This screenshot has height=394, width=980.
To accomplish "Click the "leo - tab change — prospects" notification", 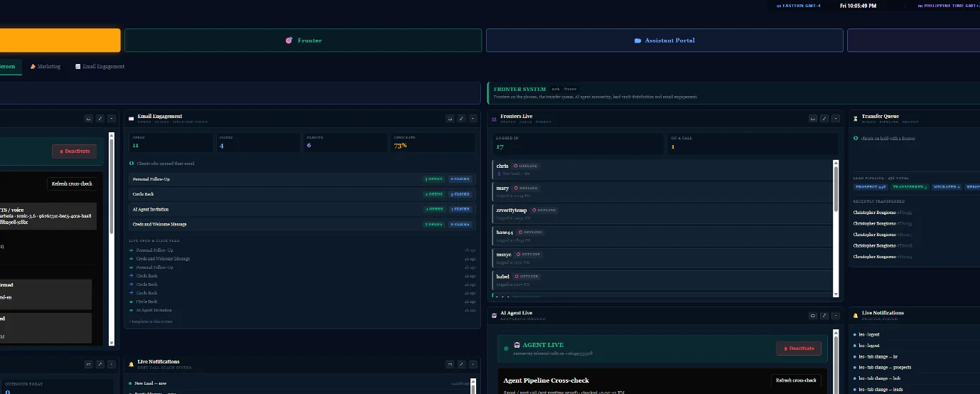I will pyautogui.click(x=885, y=368).
